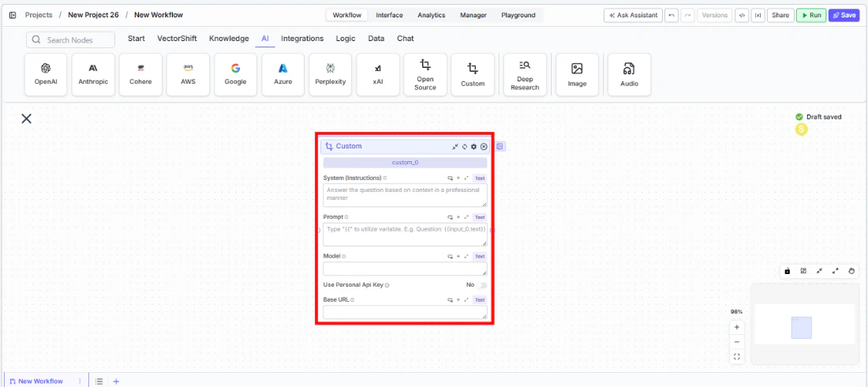The image size is (868, 387).
Task: Click the Ask Assistant button
Action: pyautogui.click(x=633, y=16)
